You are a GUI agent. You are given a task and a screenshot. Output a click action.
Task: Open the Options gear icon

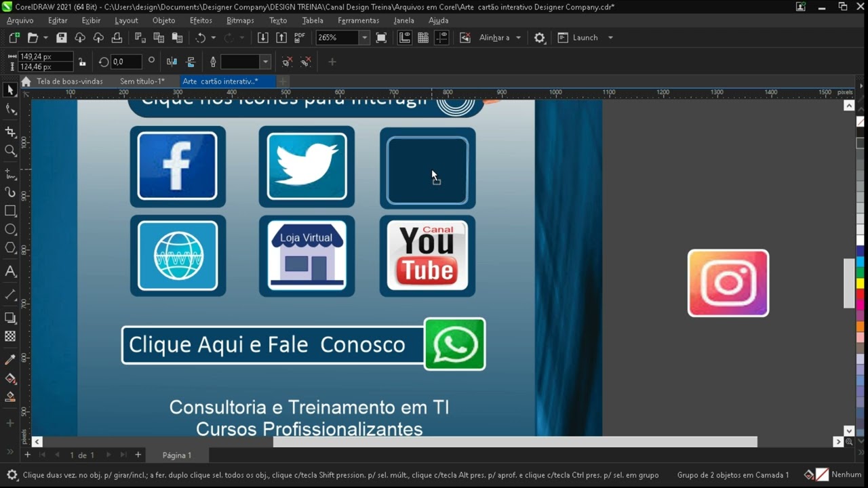tap(539, 38)
